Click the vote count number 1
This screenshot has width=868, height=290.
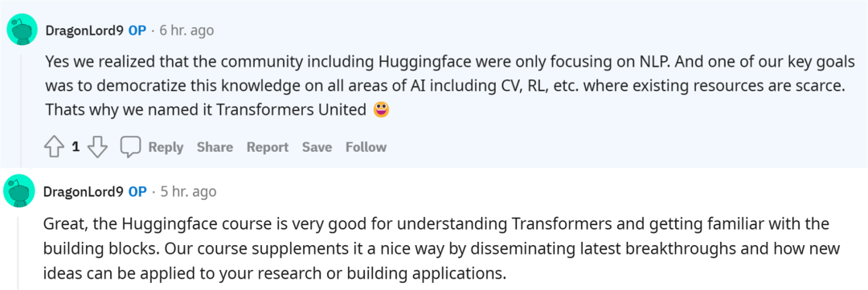click(76, 147)
